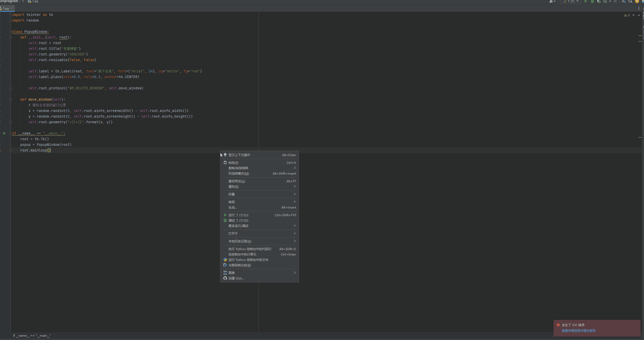The height and width of the screenshot is (340, 644).
Task: Open the 折叠 submenu
Action: [x=259, y=194]
